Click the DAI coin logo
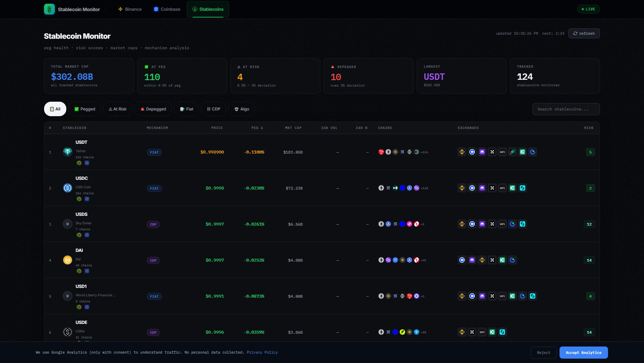Image resolution: width=644 pixels, height=363 pixels. (68, 260)
